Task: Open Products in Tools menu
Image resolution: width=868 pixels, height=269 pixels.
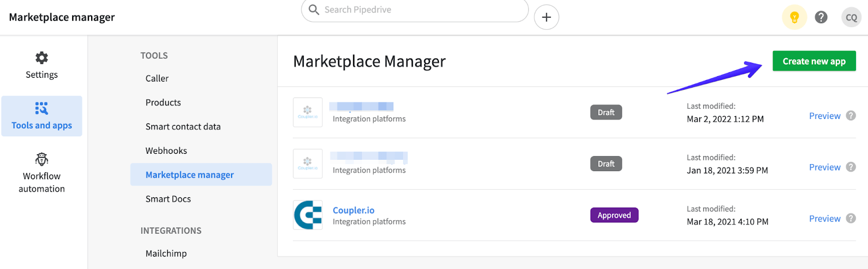Action: tap(163, 102)
